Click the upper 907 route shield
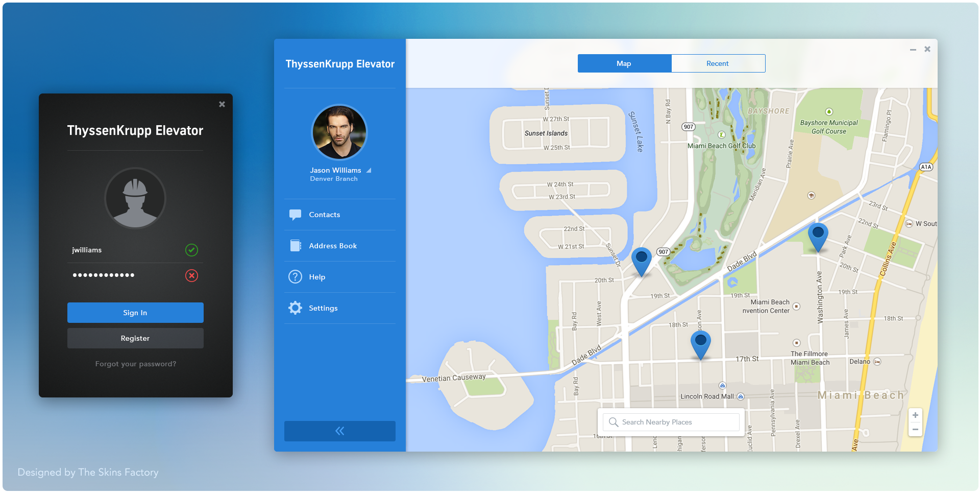The image size is (980, 494). 689,127
